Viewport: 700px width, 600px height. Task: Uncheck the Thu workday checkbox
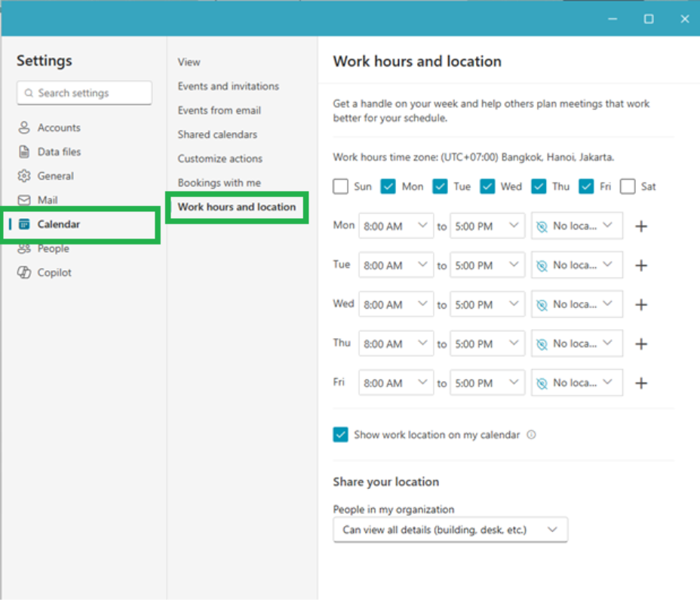pyautogui.click(x=539, y=186)
